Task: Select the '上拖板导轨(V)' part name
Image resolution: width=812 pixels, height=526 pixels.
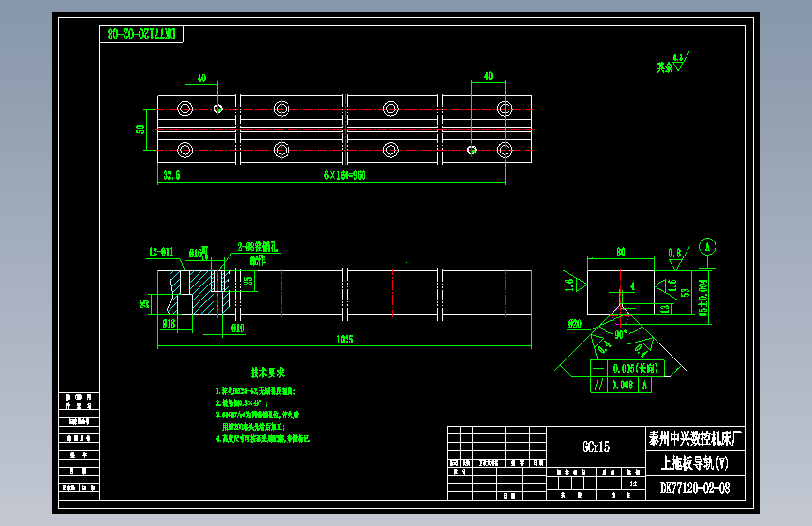Action: (695, 463)
